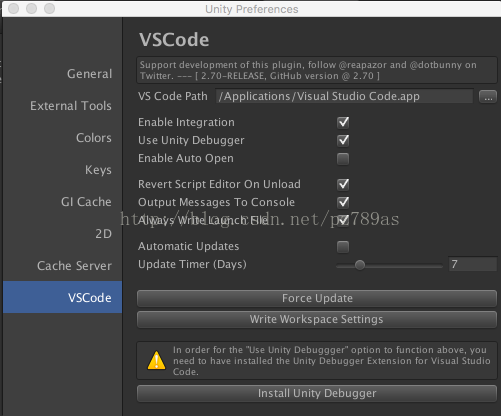Screen dimensions: 501x416
Task: Click the VS Code Path text field
Action: (x=344, y=96)
